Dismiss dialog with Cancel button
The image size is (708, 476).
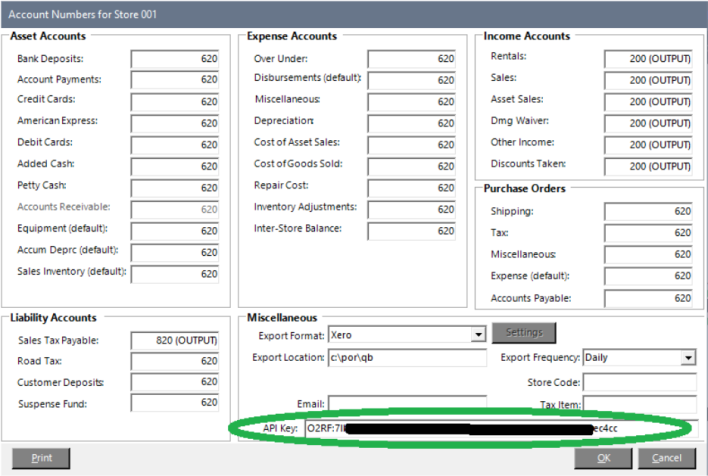coord(666,458)
